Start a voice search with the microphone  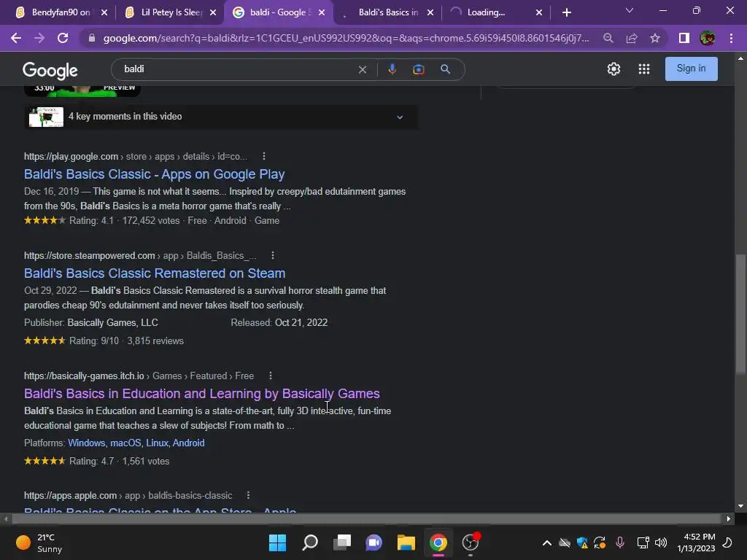[392, 69]
